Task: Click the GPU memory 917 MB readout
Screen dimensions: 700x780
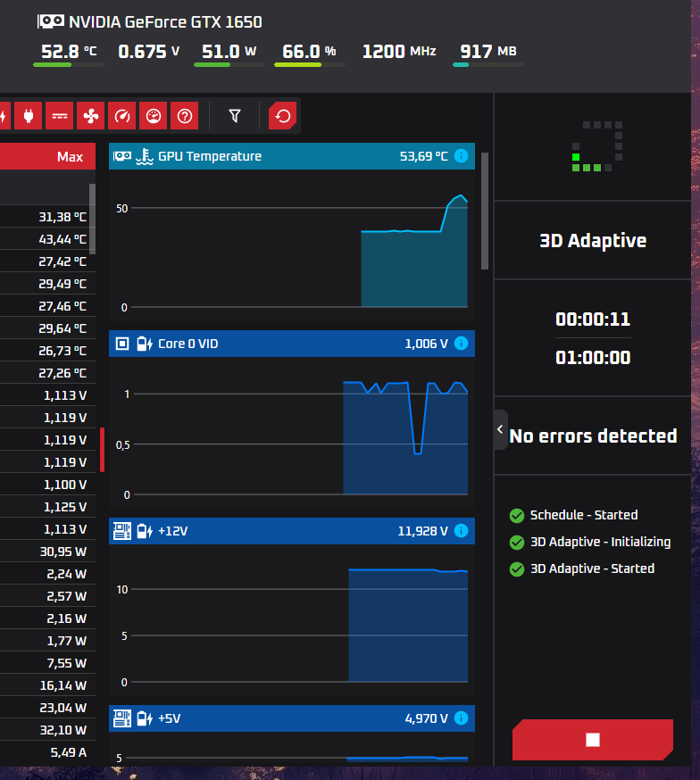Action: tap(488, 51)
